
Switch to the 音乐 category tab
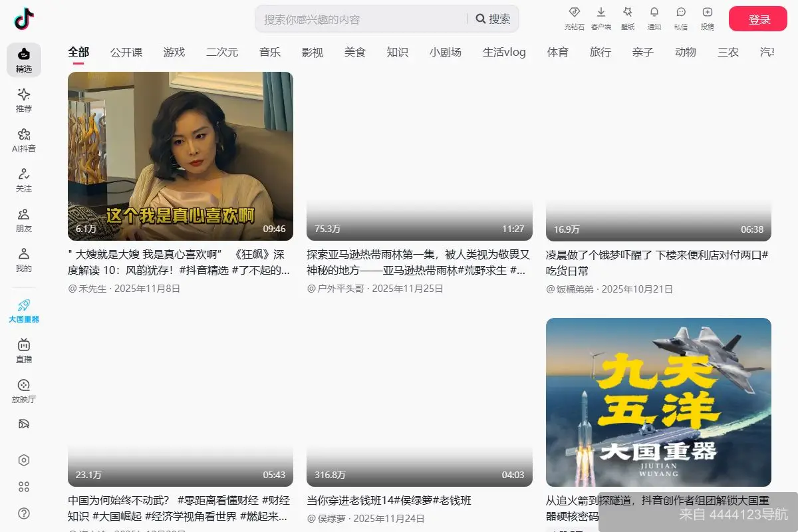point(270,52)
